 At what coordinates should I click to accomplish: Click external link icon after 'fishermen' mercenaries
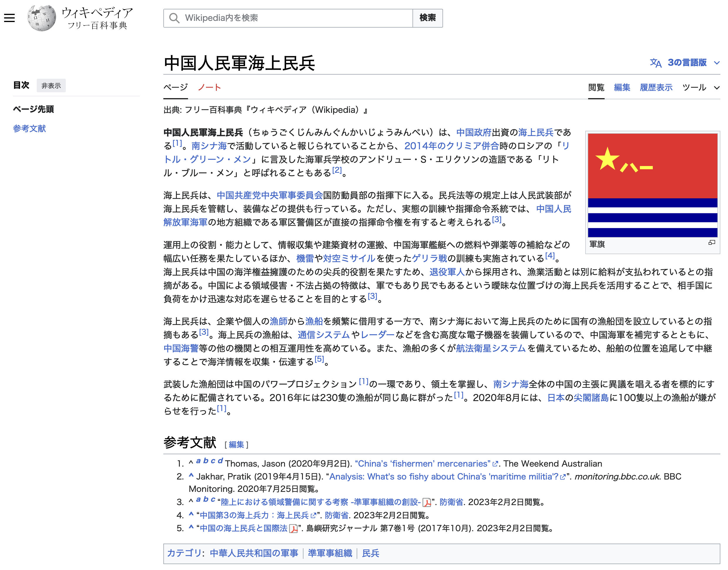click(x=495, y=464)
